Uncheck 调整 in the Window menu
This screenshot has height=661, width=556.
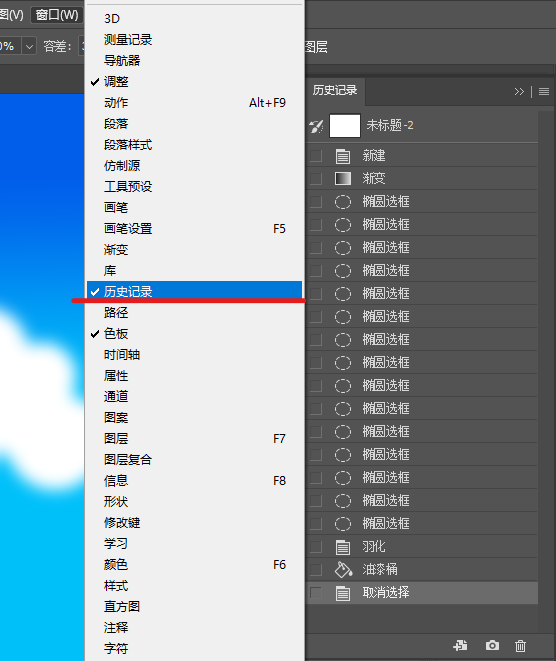(194, 81)
